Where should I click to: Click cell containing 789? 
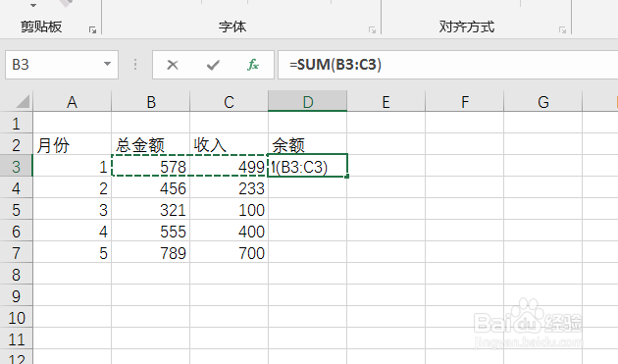(150, 253)
